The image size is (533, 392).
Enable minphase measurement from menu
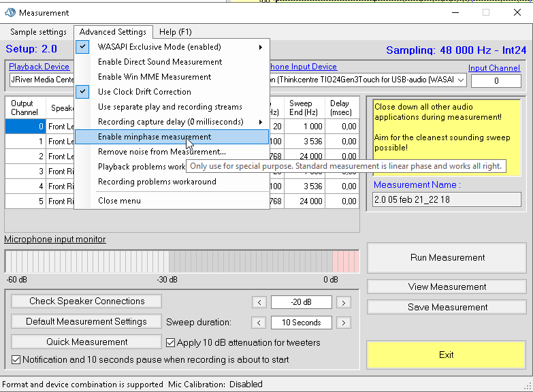pyautogui.click(x=155, y=137)
